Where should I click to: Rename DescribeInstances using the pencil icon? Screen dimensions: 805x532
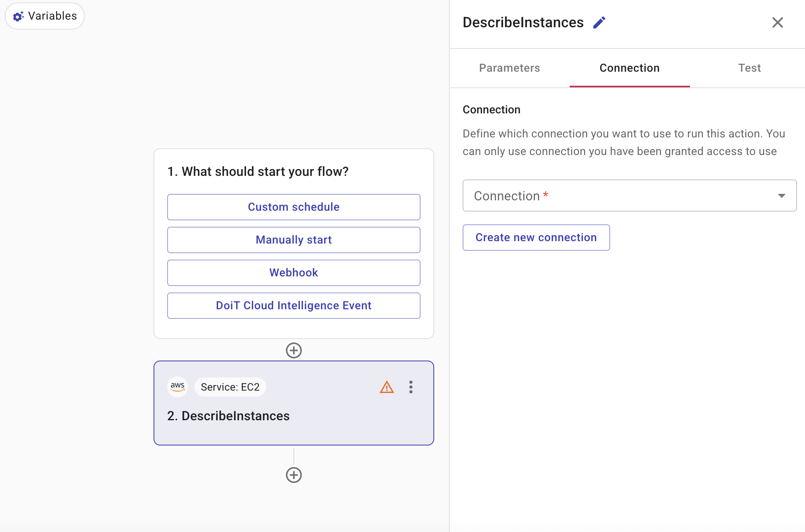click(599, 22)
